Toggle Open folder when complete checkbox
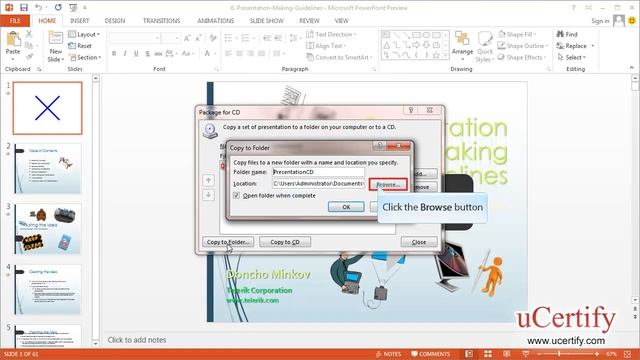640x360 pixels. click(x=236, y=196)
